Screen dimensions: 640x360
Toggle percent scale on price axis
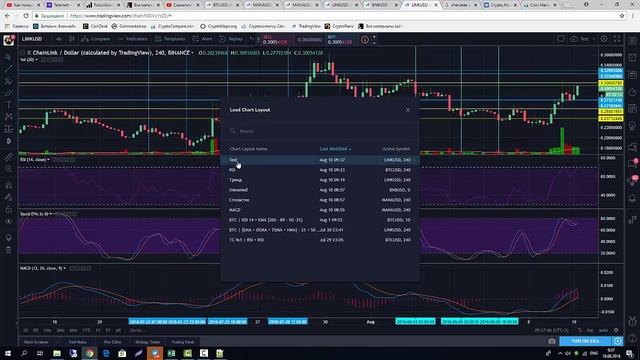tap(580, 330)
